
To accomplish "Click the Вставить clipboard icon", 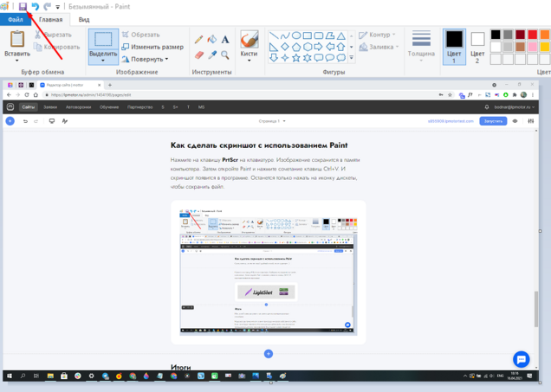I will pos(17,39).
